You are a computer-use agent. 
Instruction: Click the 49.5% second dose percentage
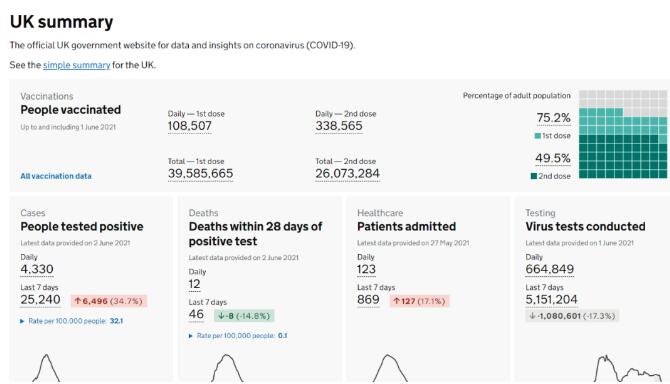click(x=553, y=158)
